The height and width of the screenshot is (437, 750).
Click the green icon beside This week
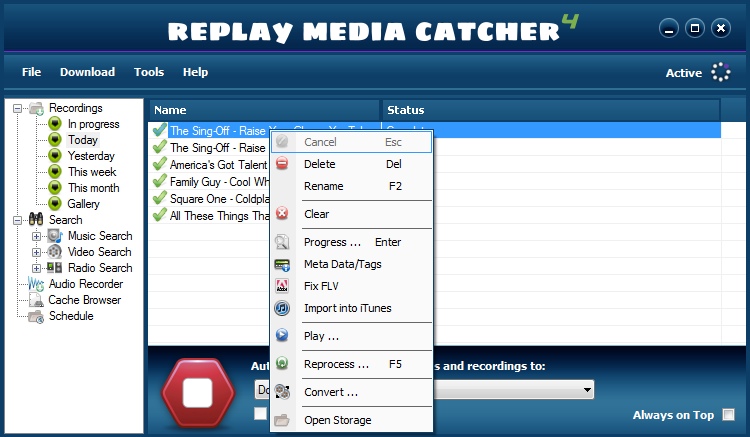(x=55, y=172)
